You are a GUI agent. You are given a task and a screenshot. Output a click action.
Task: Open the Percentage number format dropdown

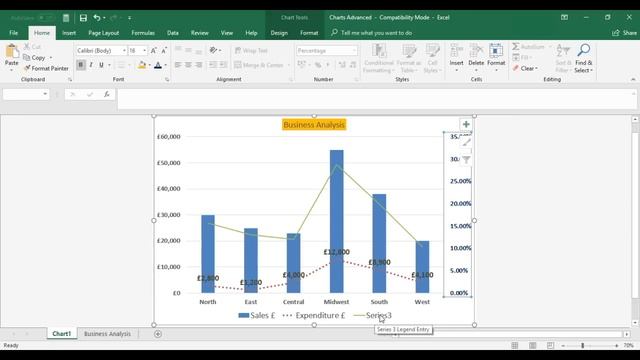354,51
